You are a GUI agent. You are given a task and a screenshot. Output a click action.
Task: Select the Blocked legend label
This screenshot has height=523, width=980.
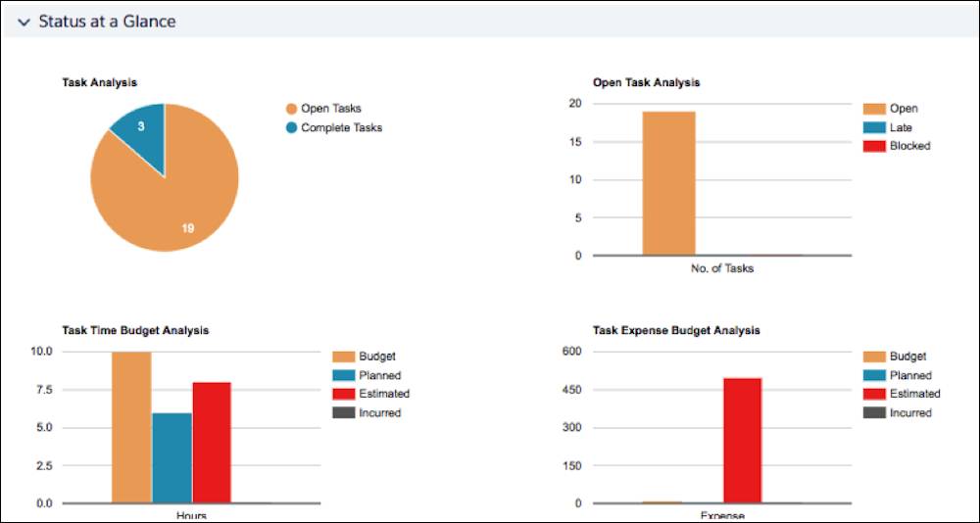910,146
